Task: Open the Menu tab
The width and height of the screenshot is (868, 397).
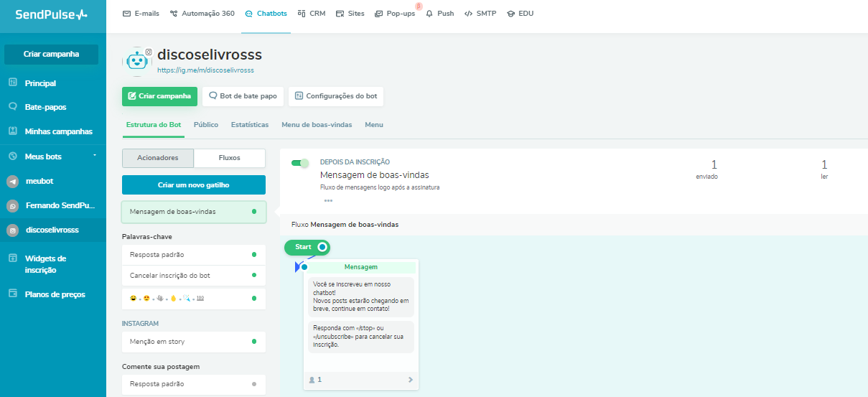Action: pyautogui.click(x=374, y=125)
